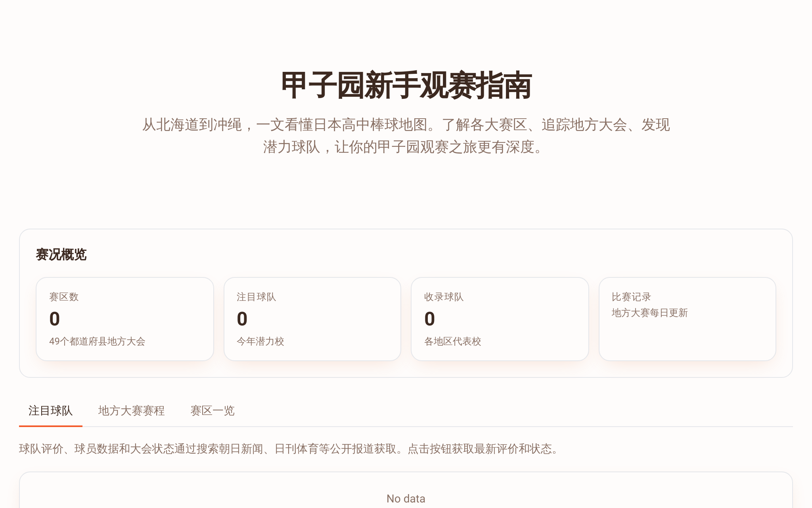Screen dimensions: 812x508
Task: Open the 地方大赛赛程 tab
Action: coord(131,411)
